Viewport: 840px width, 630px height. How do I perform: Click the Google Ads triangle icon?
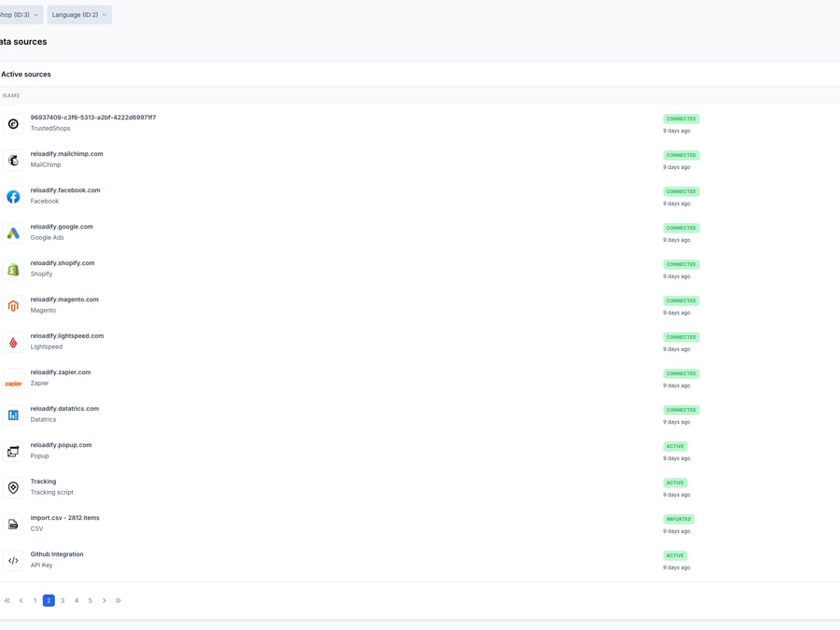tap(12, 232)
